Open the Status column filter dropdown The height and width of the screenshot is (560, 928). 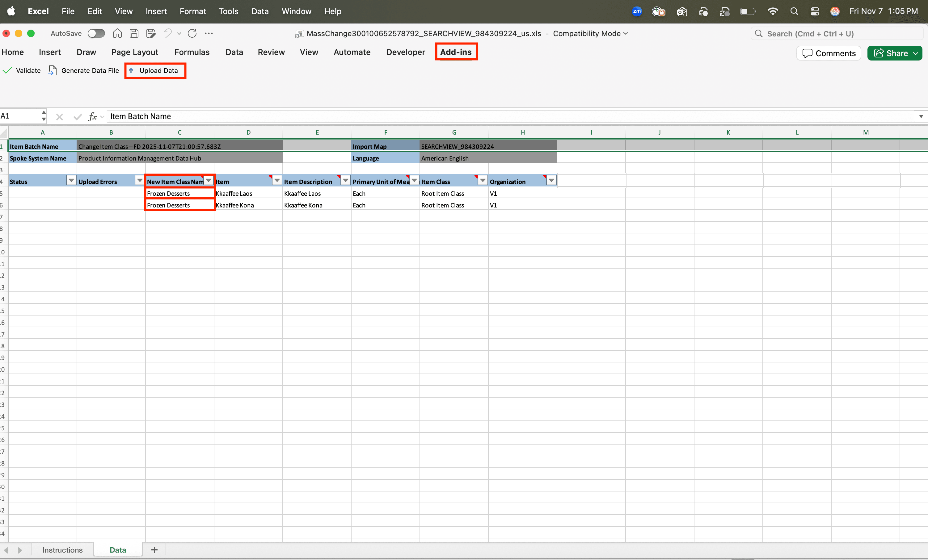(x=71, y=181)
